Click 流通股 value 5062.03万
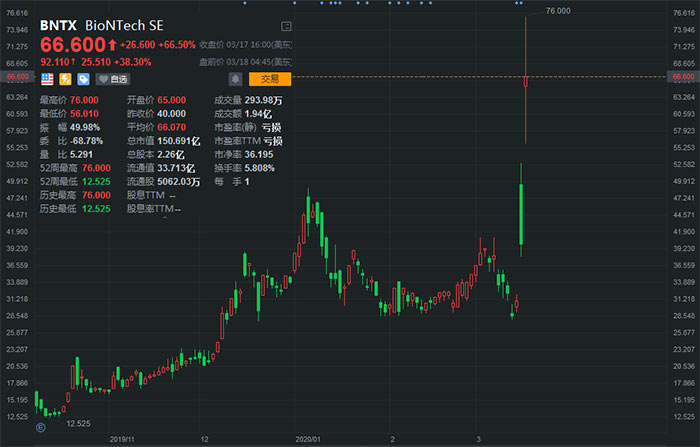Viewport: 700px width, 447px height. 179,182
